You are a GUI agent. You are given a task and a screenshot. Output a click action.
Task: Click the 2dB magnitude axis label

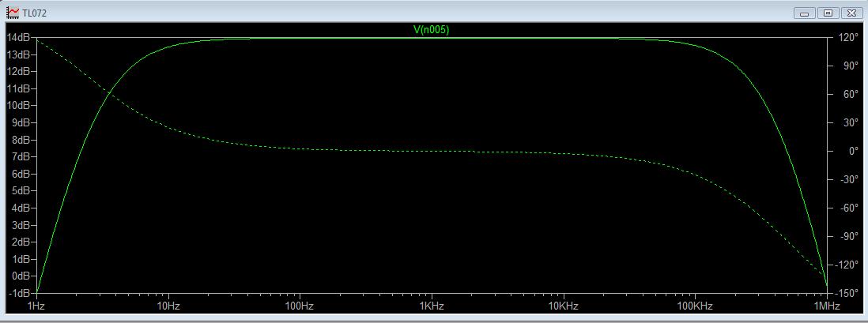tap(21, 242)
